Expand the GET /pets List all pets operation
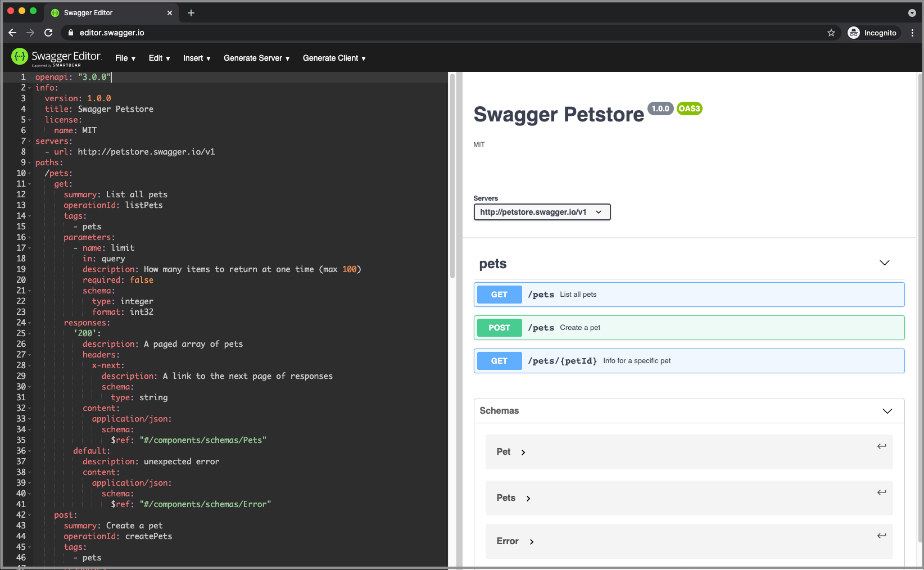Image resolution: width=924 pixels, height=570 pixels. coord(689,294)
